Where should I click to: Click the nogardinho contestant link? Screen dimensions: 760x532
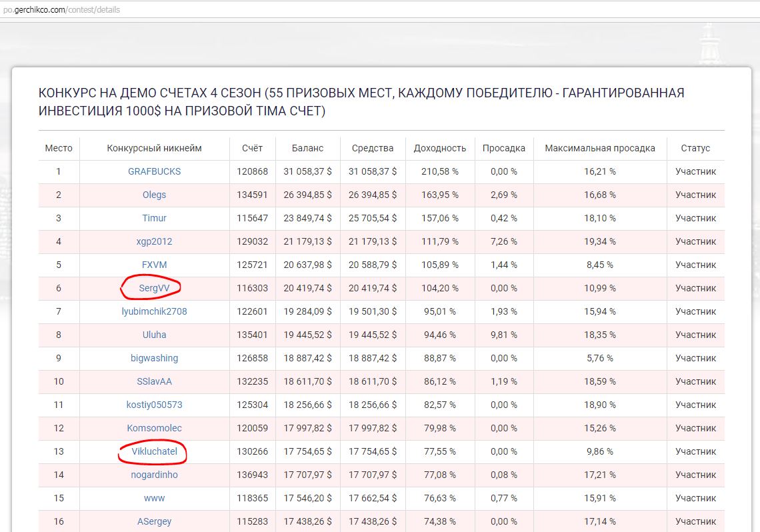[x=154, y=475]
